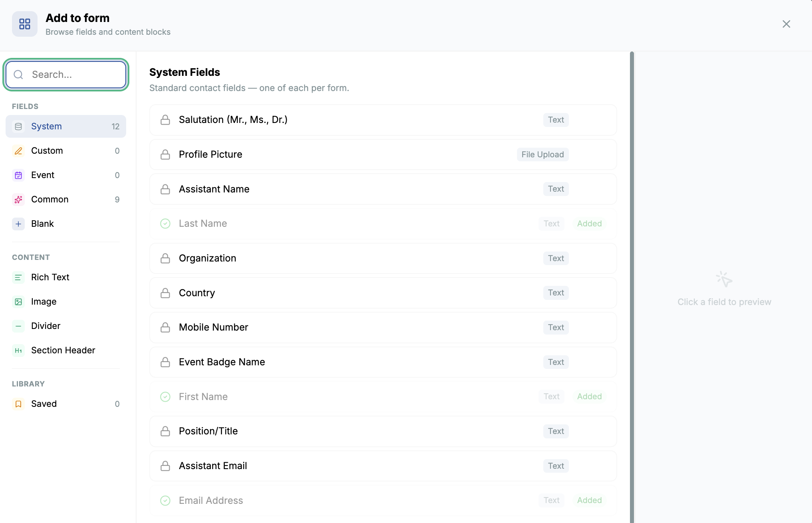Click the lock icon beside Country
The image size is (812, 523).
pyautogui.click(x=165, y=293)
